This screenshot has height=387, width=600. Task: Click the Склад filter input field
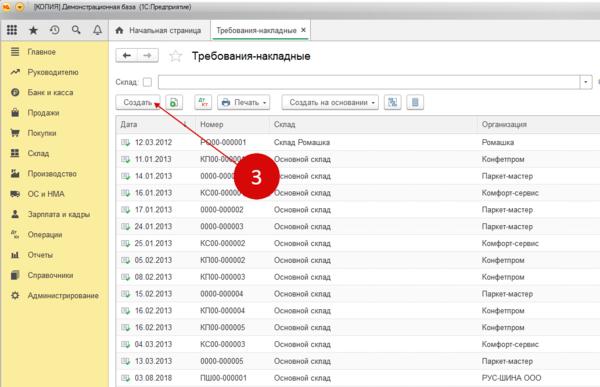click(x=369, y=82)
